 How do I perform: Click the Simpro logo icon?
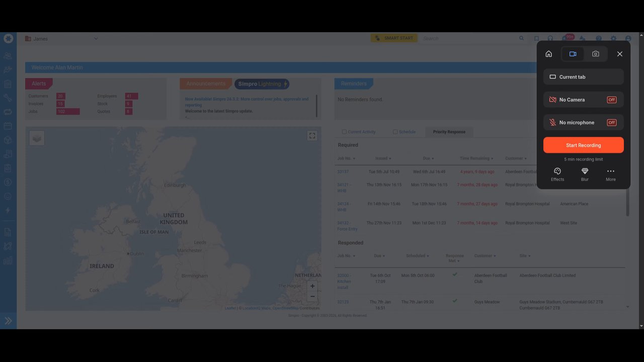(8, 38)
